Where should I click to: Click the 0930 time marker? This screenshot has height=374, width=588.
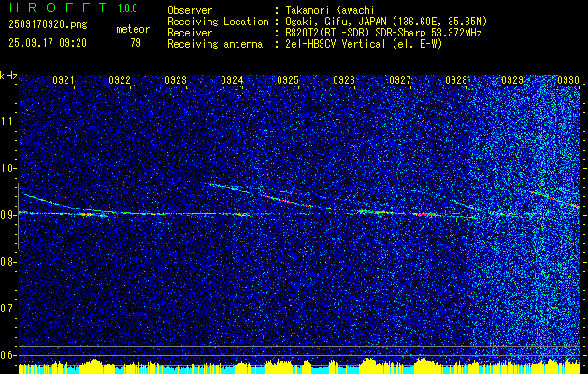click(568, 79)
